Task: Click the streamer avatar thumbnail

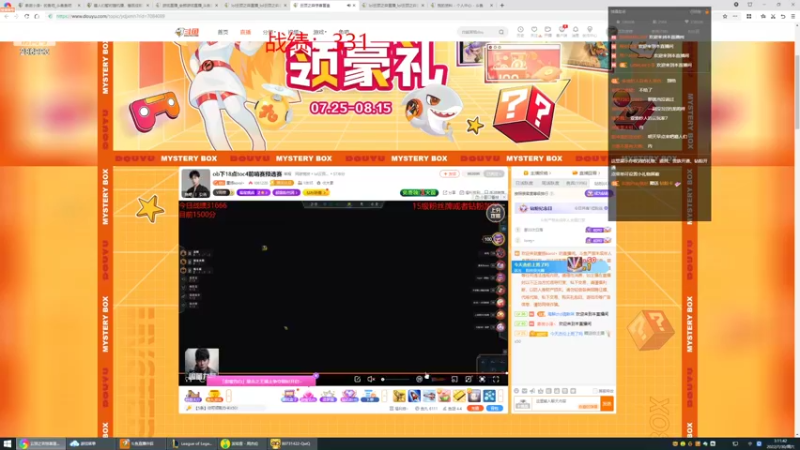Action: coord(195,183)
